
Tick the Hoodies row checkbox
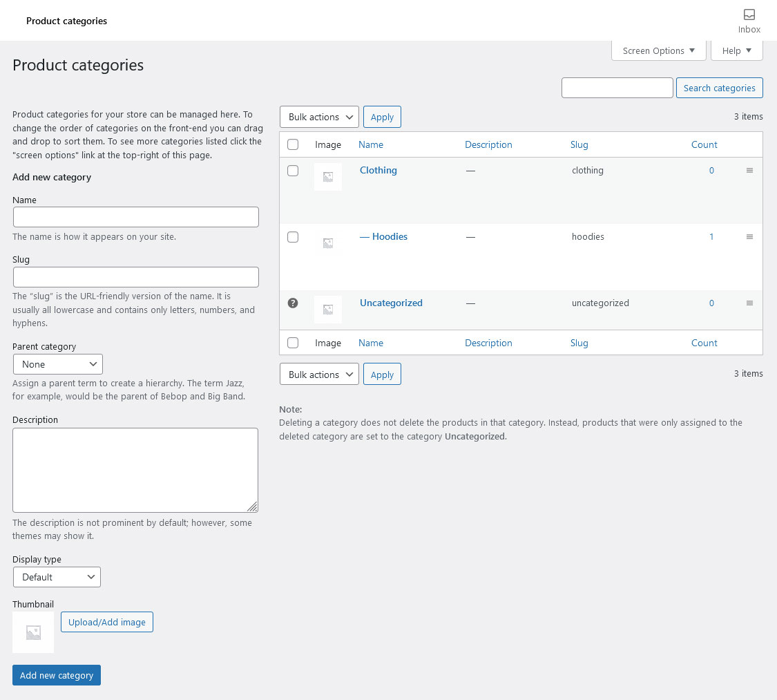coord(293,237)
